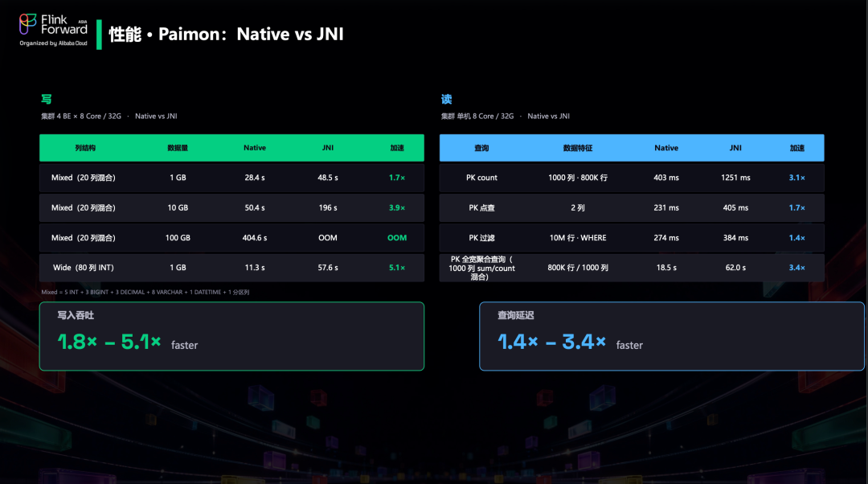
Task: Click 'faster' in the 写入吞吐 card
Action: click(184, 345)
